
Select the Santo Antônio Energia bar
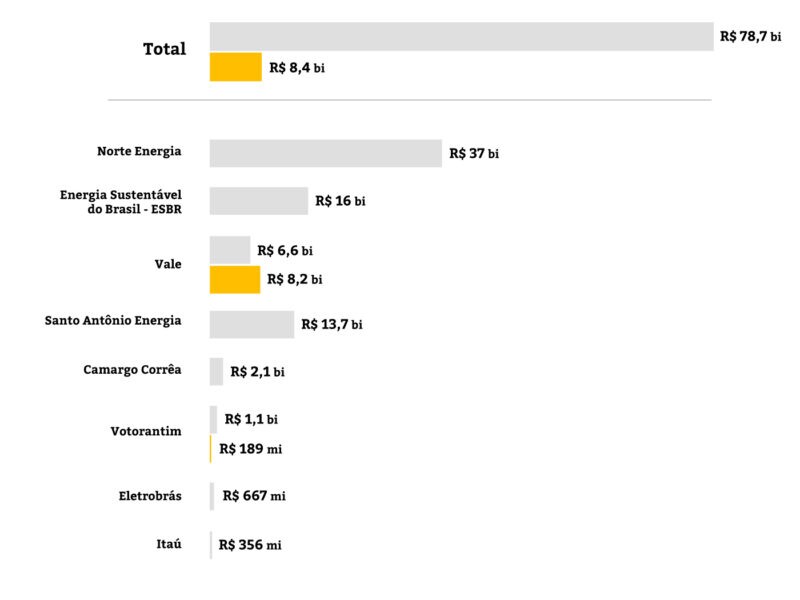coord(251,324)
